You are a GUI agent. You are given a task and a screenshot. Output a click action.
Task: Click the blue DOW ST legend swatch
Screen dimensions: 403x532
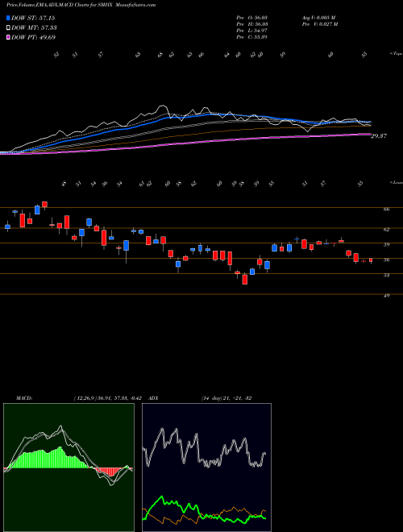(8, 18)
